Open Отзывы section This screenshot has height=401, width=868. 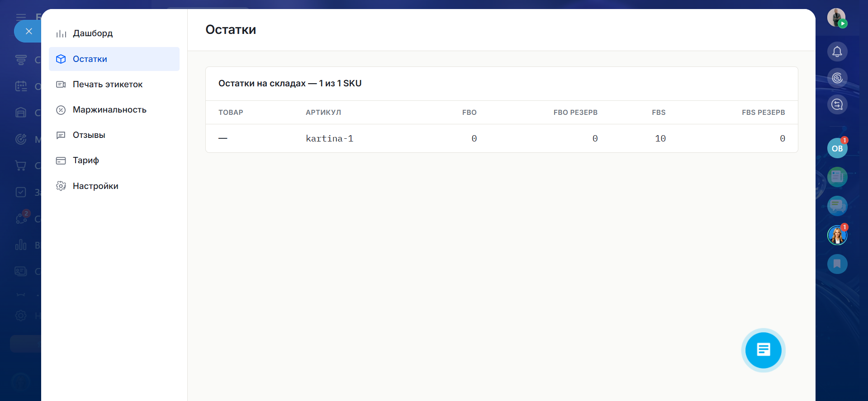[114, 135]
